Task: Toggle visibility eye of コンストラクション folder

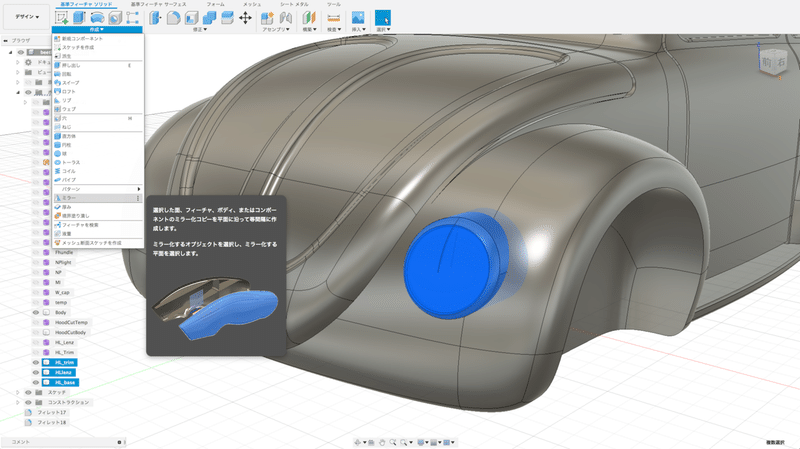Action: (29, 402)
